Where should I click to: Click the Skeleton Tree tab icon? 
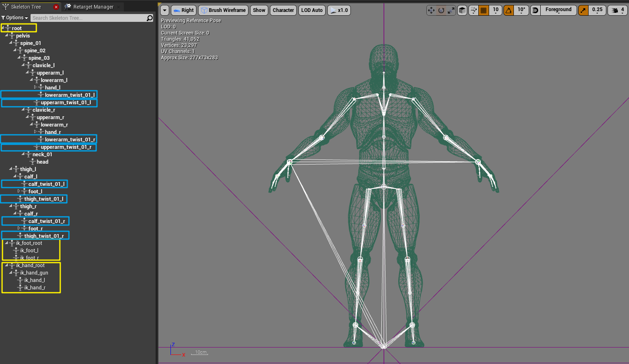pos(5,7)
